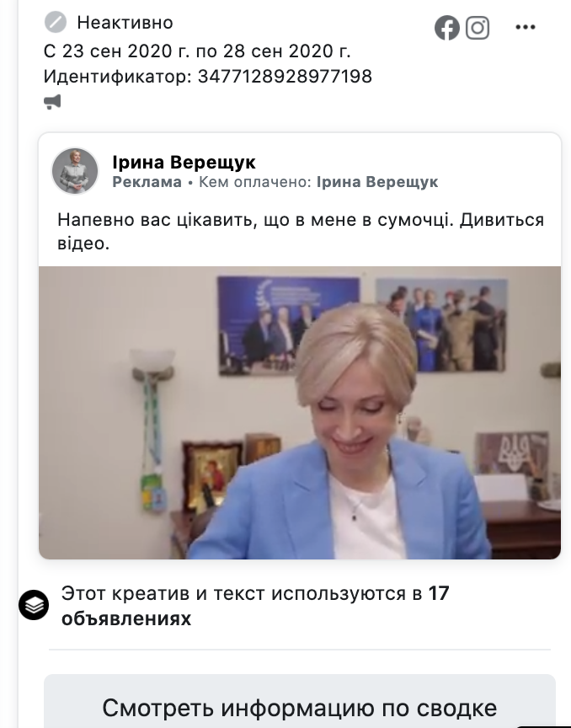
Task: Click the Instagram platform icon
Action: click(478, 28)
